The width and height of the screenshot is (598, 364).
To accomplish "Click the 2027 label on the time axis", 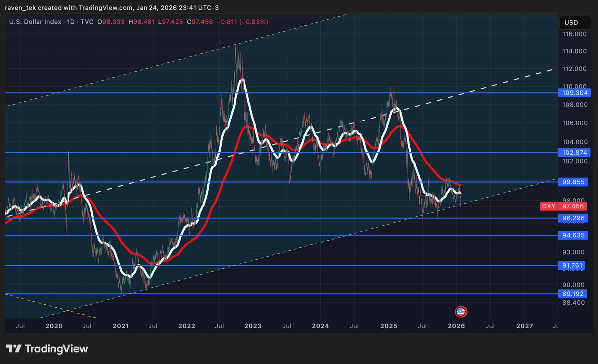I will [x=525, y=326].
